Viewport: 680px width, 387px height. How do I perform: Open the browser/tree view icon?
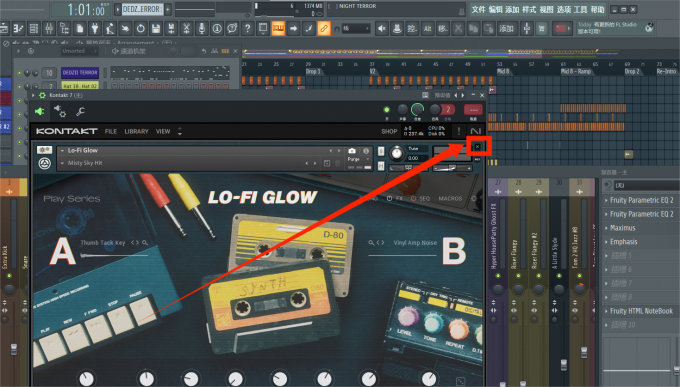click(64, 29)
